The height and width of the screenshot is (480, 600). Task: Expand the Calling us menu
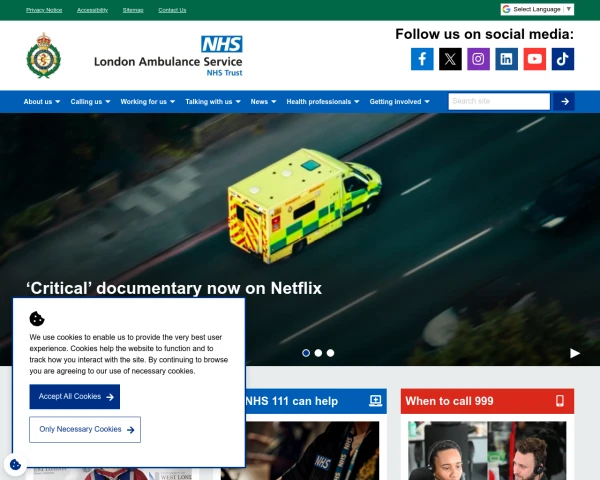(90, 102)
